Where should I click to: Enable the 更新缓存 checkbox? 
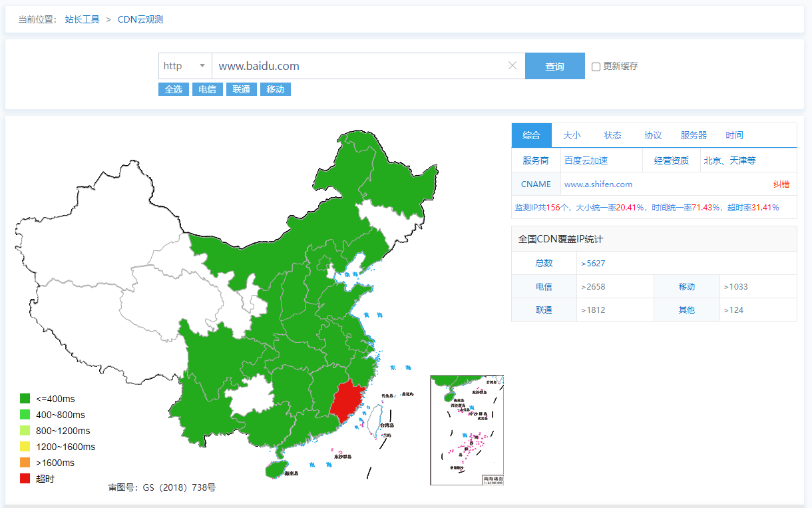pyautogui.click(x=596, y=67)
